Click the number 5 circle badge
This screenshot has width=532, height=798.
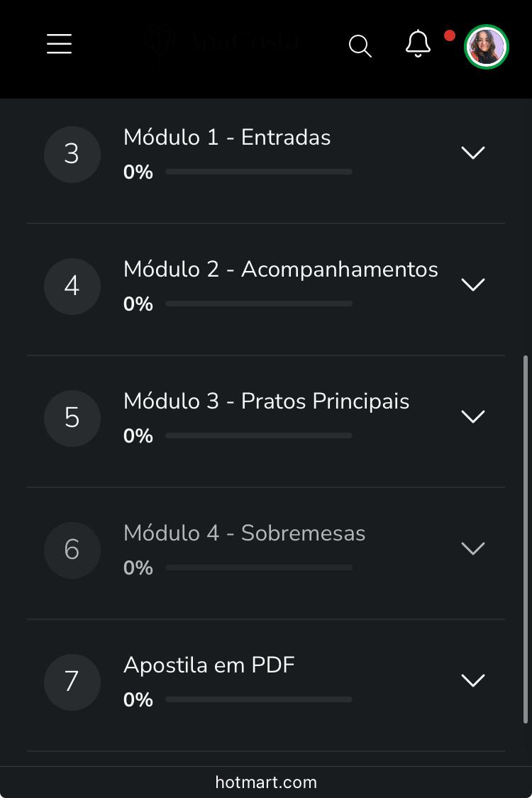pyautogui.click(x=72, y=418)
